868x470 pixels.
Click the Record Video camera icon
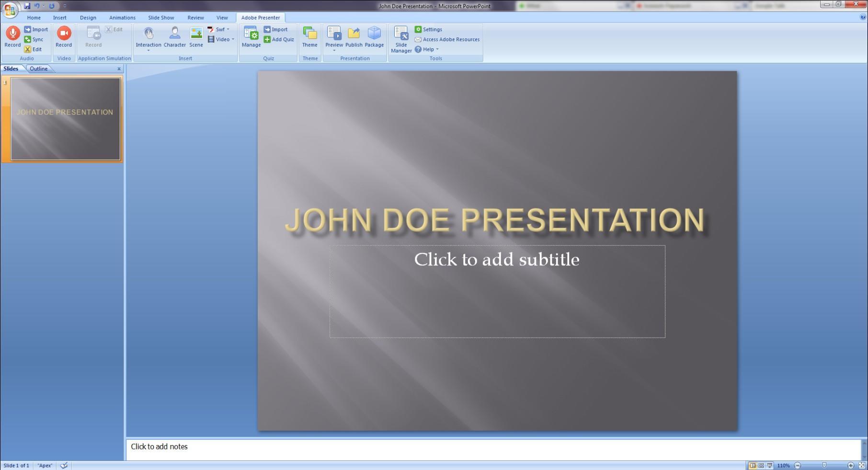[x=64, y=33]
